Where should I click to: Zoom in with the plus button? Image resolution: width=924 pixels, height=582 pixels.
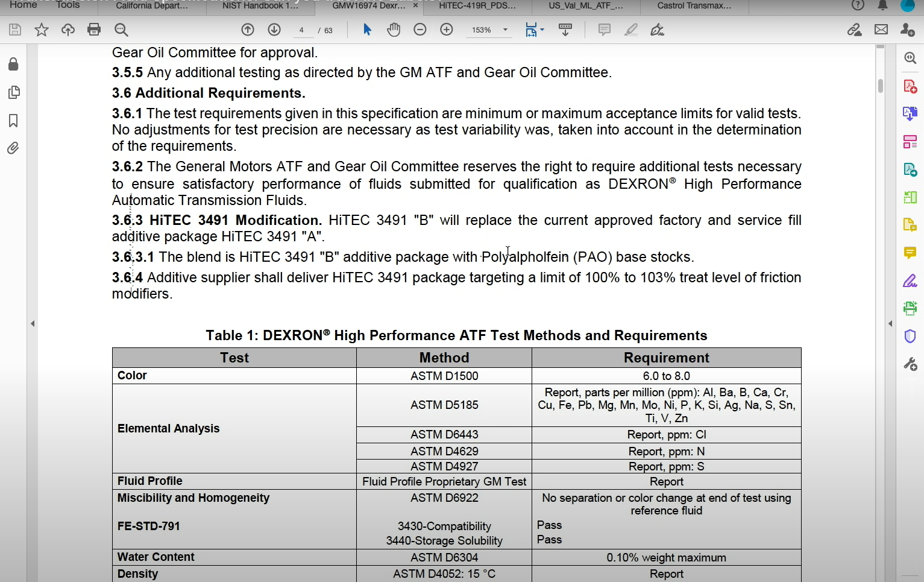pyautogui.click(x=447, y=30)
